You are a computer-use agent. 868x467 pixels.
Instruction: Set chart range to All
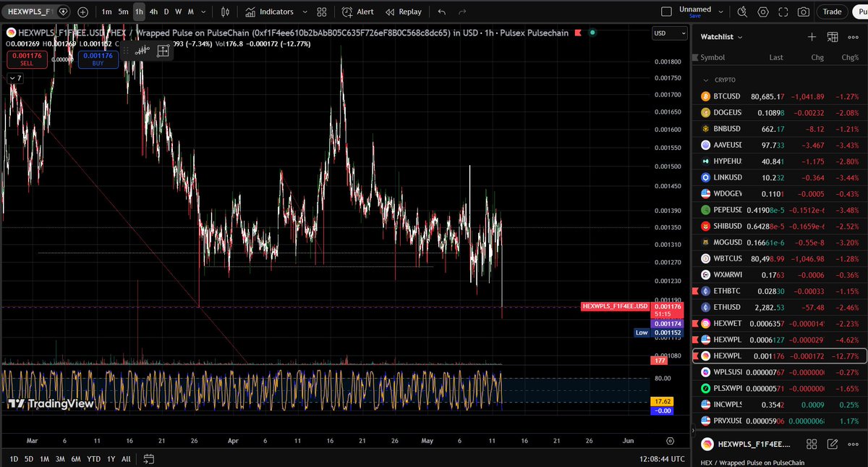click(x=126, y=459)
